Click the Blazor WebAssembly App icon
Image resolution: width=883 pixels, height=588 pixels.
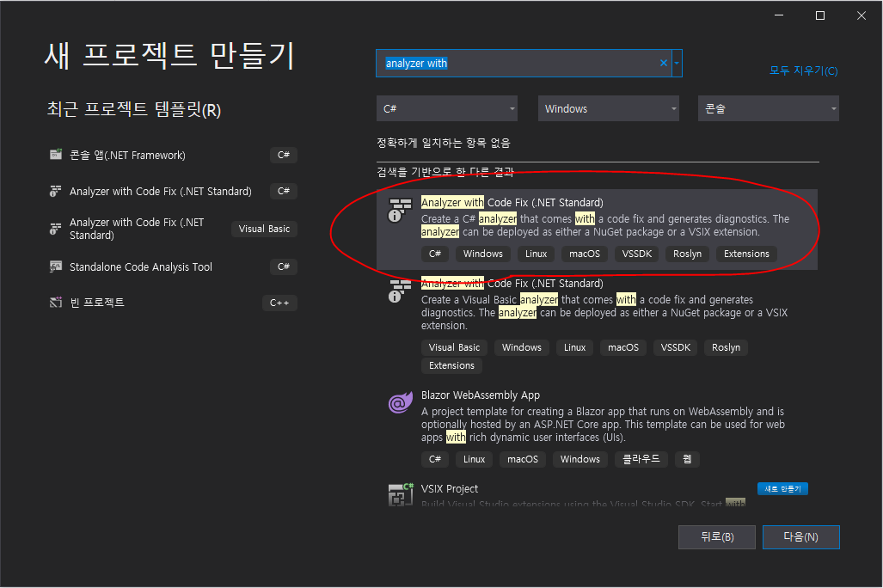click(x=401, y=402)
